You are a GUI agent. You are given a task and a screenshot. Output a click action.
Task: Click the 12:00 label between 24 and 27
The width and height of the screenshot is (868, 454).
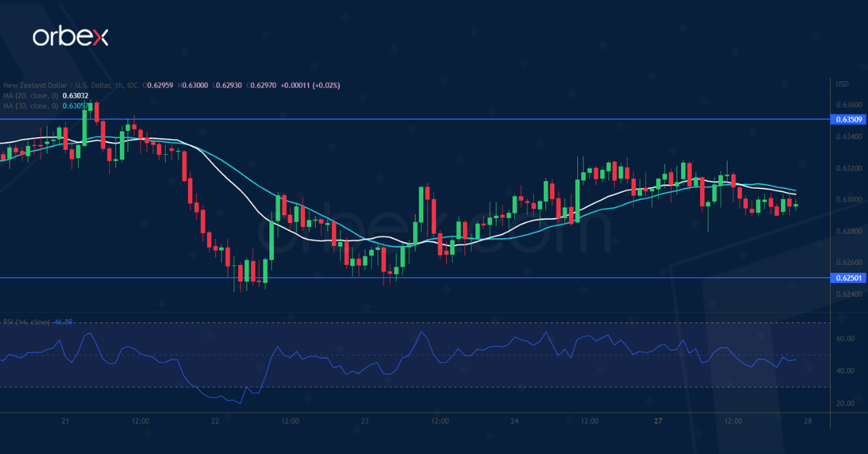pyautogui.click(x=589, y=421)
